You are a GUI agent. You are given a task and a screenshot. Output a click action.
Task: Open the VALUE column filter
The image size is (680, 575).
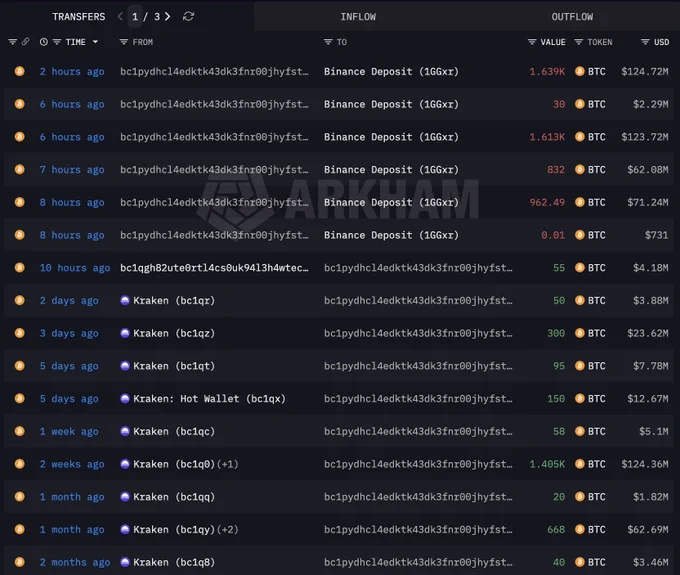(532, 42)
